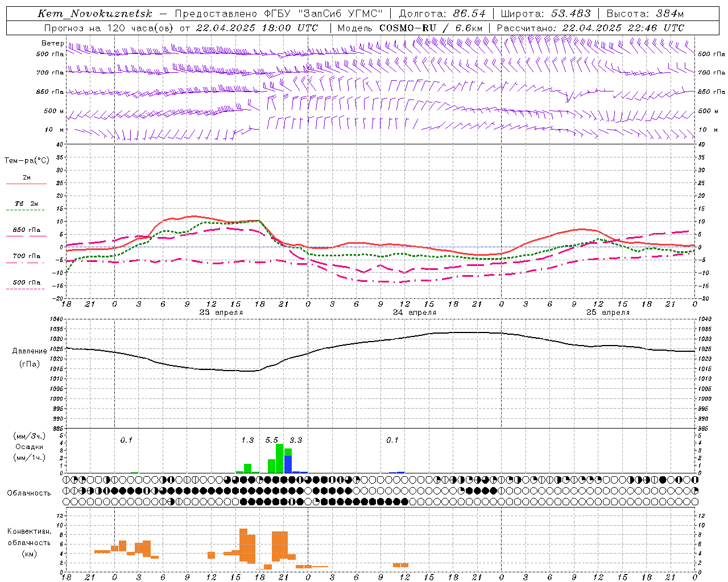The image size is (728, 582).
Task: Click the Kem_Novokuznetsk station title
Action: [x=95, y=14]
